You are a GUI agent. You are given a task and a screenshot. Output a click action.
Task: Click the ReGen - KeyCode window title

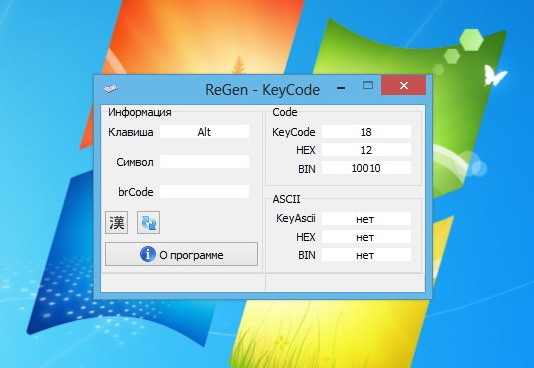point(262,90)
